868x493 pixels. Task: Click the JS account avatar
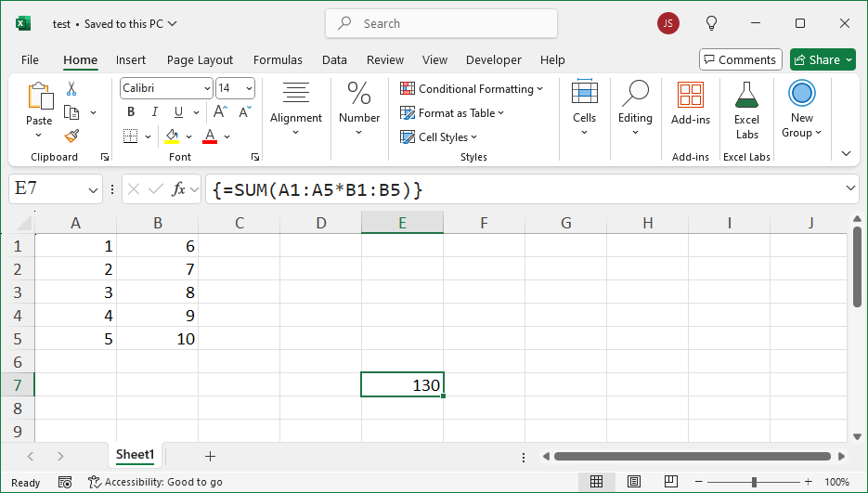[x=668, y=23]
